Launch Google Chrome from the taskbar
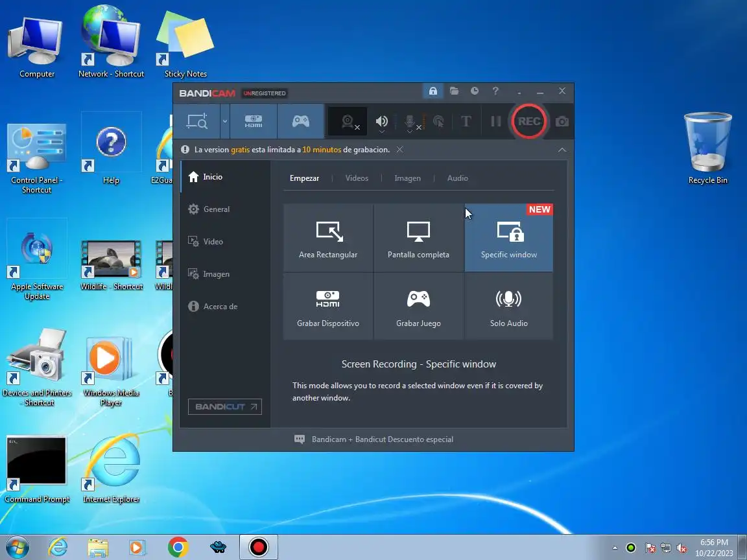 click(178, 548)
